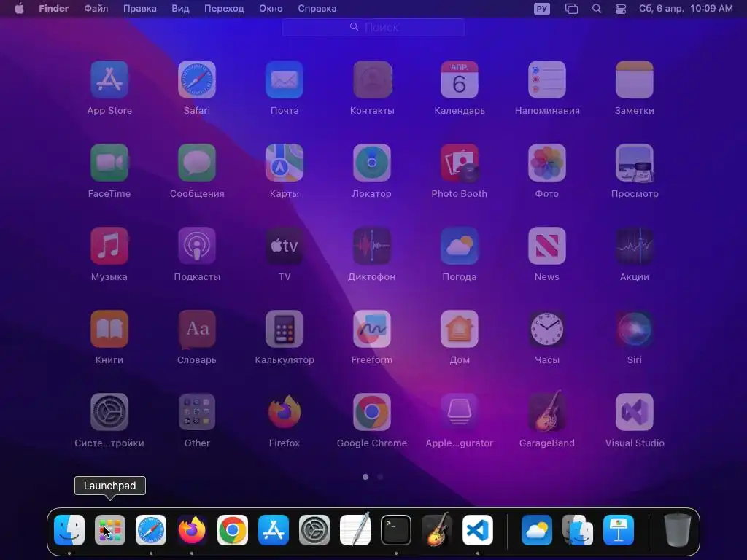Open TextEdit from the Dock
The width and height of the screenshot is (747, 560).
point(355,530)
